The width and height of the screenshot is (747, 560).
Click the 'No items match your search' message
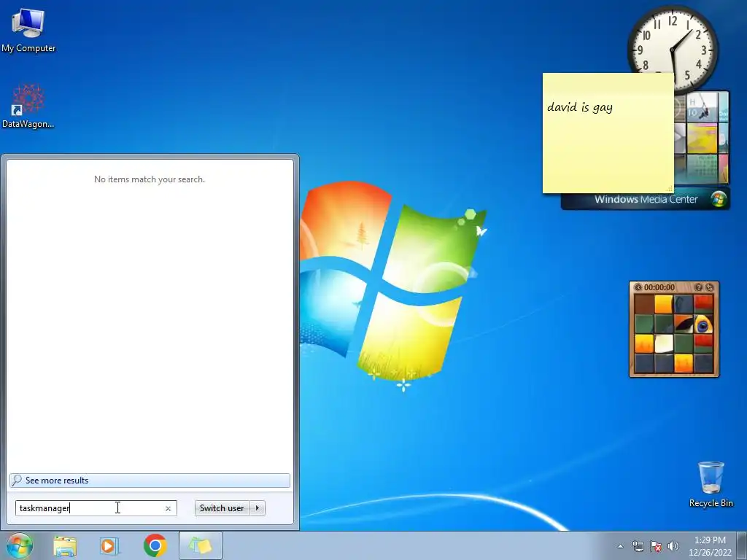pos(150,179)
